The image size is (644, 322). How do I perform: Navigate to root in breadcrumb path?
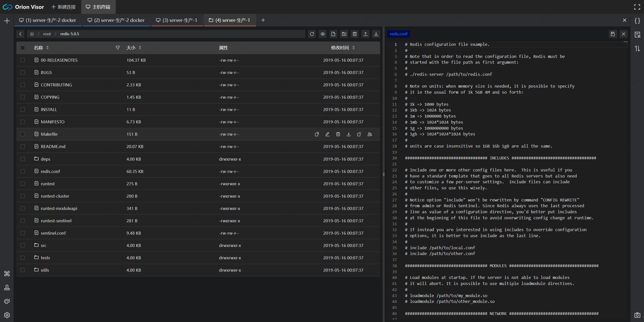pos(47,34)
